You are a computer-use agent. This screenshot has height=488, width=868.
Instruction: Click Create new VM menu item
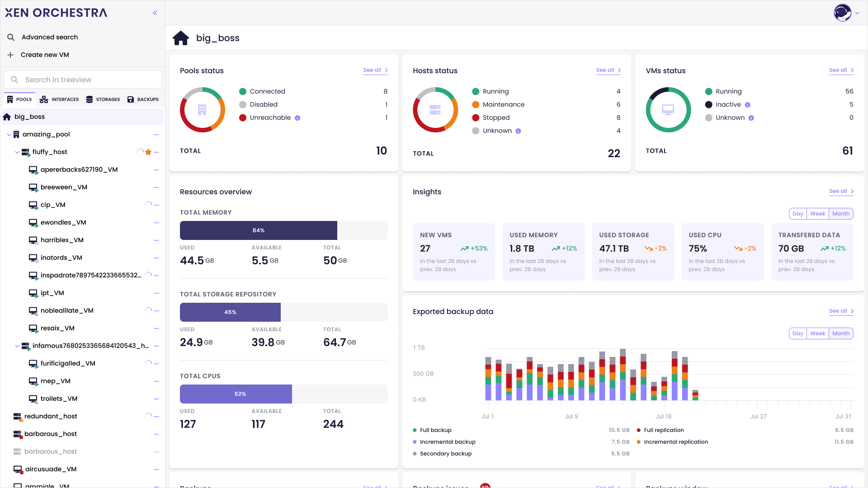(45, 54)
